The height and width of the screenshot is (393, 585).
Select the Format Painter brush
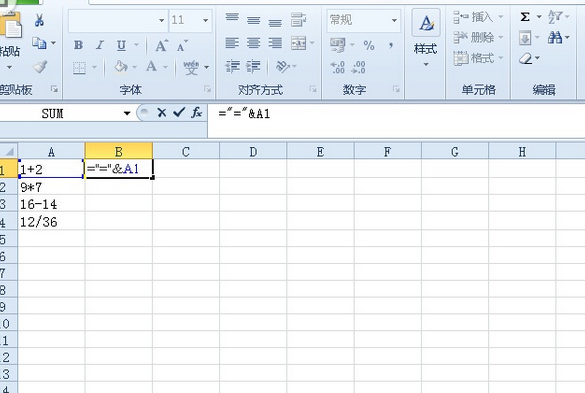(x=40, y=67)
